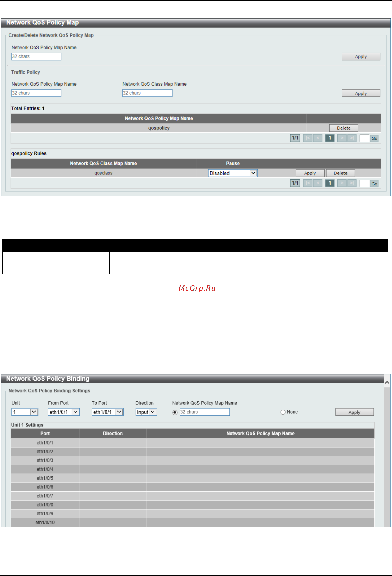Open the From Port dropdown
Image resolution: width=392 pixels, height=576 pixels.
point(64,412)
